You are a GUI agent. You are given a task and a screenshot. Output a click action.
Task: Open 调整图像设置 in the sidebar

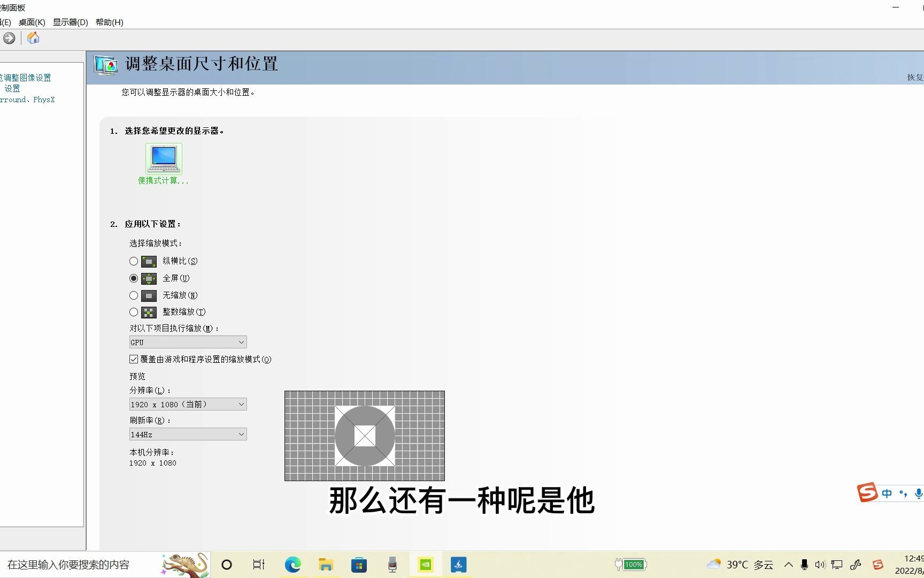pos(26,78)
